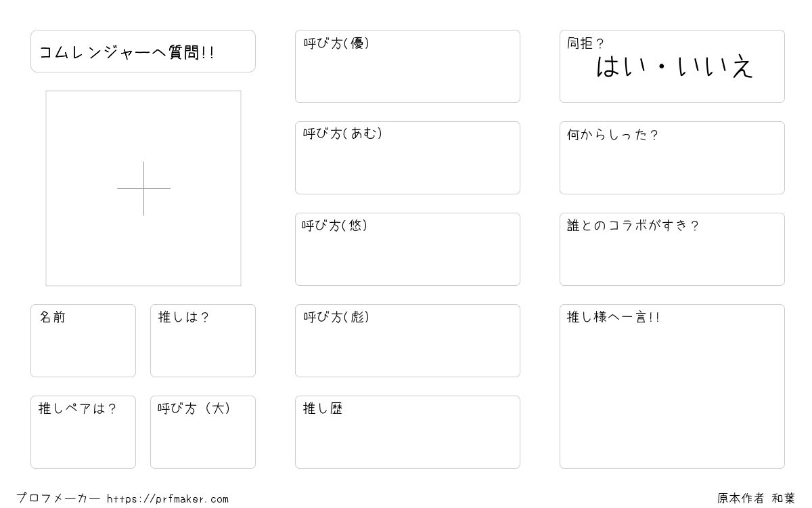Select the 呼び方(悠) field
Viewport: 812px width, 508px height.
click(x=407, y=249)
